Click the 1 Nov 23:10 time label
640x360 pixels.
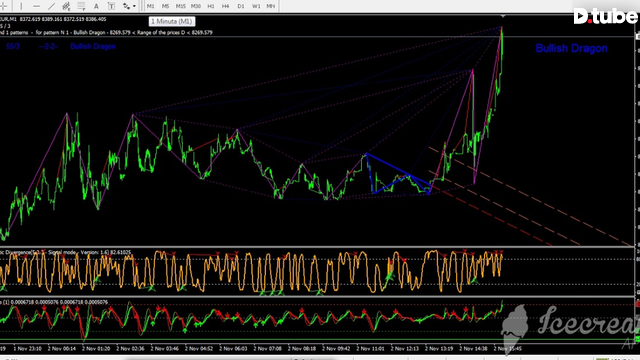pos(27,349)
